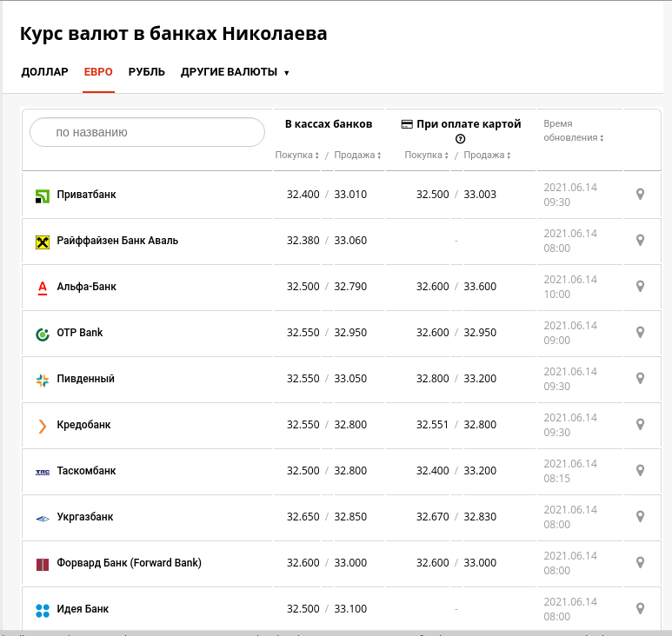Click Идея Банк cash sell rate 33.100
This screenshot has height=636, width=672.
tap(350, 608)
